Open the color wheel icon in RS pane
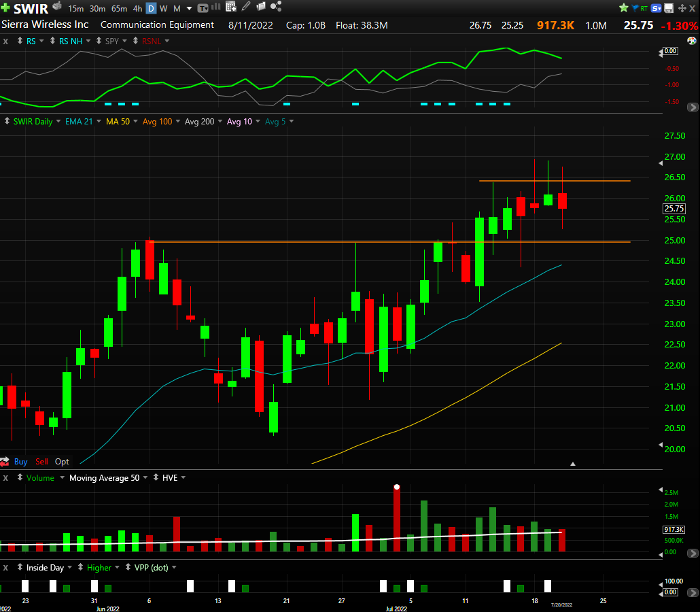The image size is (700, 612). tap(692, 41)
